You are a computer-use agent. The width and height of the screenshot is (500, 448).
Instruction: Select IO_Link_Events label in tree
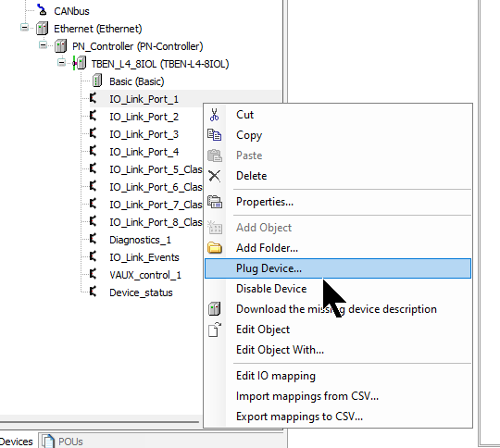144,257
